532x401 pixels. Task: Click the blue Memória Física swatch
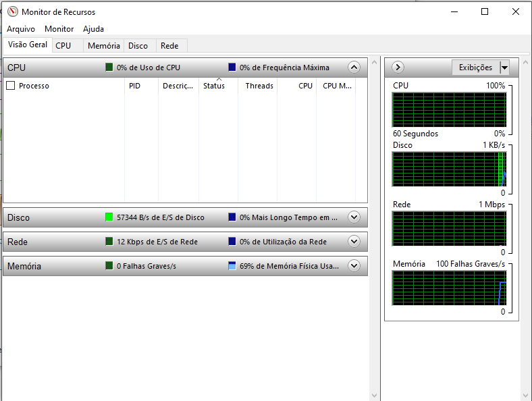232,265
